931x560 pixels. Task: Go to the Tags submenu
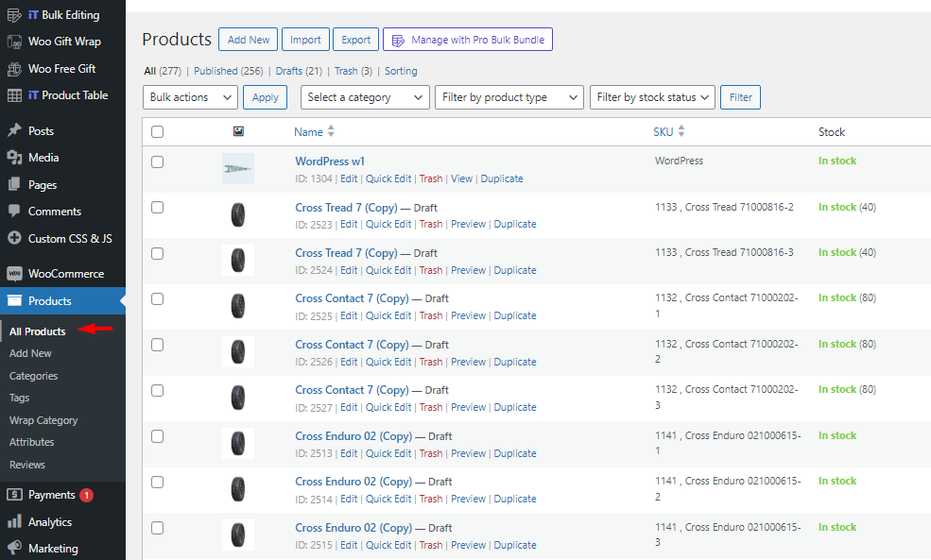click(x=19, y=399)
